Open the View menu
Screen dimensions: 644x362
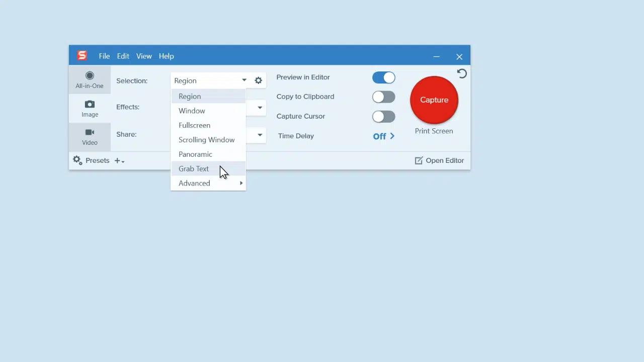(x=144, y=56)
